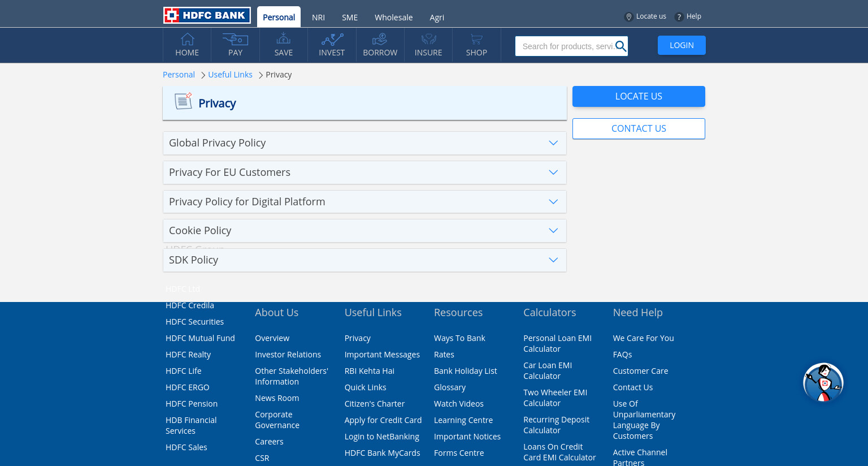Open the HDFC Mutual Fund link
Viewport: 868px width, 466px height.
click(x=200, y=338)
